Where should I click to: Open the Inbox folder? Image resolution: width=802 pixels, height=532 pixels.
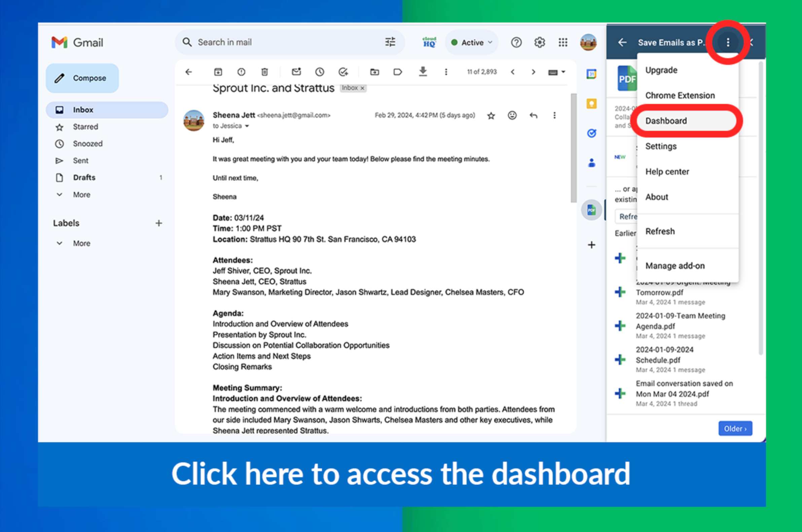click(107, 110)
